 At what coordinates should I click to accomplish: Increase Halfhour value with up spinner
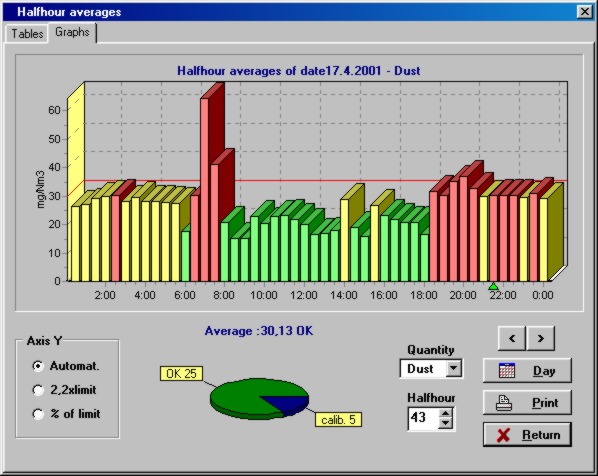click(x=445, y=413)
